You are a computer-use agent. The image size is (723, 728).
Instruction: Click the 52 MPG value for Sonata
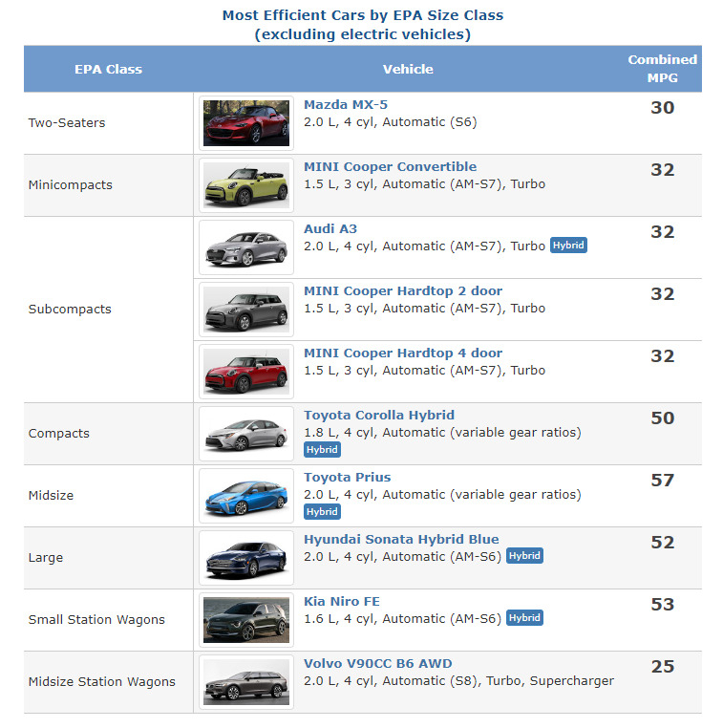pyautogui.click(x=662, y=543)
